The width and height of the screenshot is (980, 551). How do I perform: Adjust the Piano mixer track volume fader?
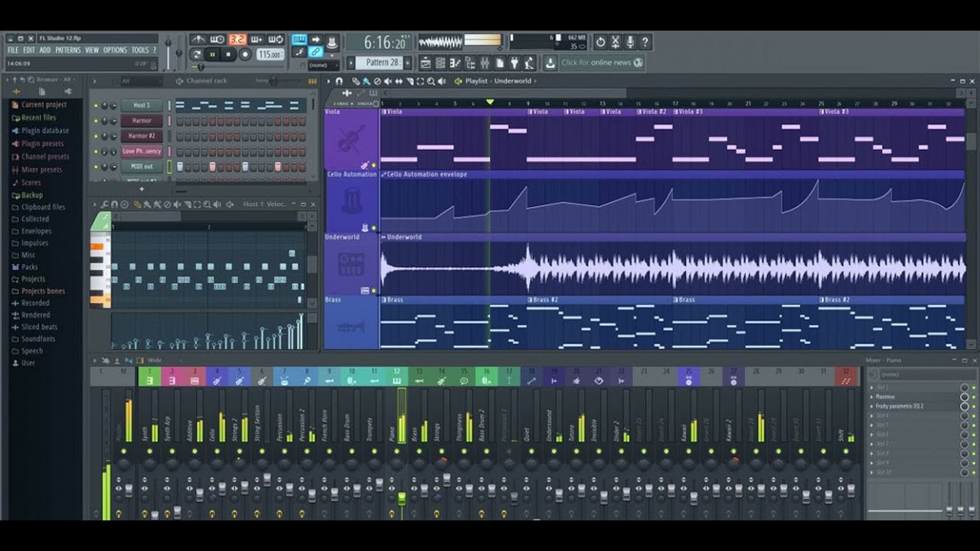pyautogui.click(x=401, y=498)
